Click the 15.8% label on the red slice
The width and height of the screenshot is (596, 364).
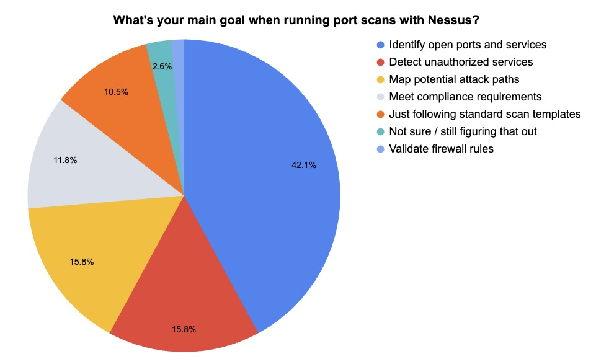tap(184, 329)
